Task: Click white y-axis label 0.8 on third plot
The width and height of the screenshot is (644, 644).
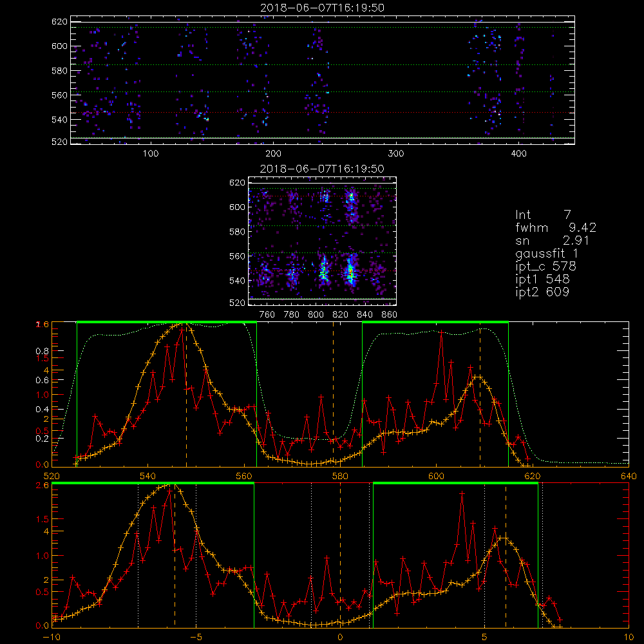Action: tap(43, 351)
